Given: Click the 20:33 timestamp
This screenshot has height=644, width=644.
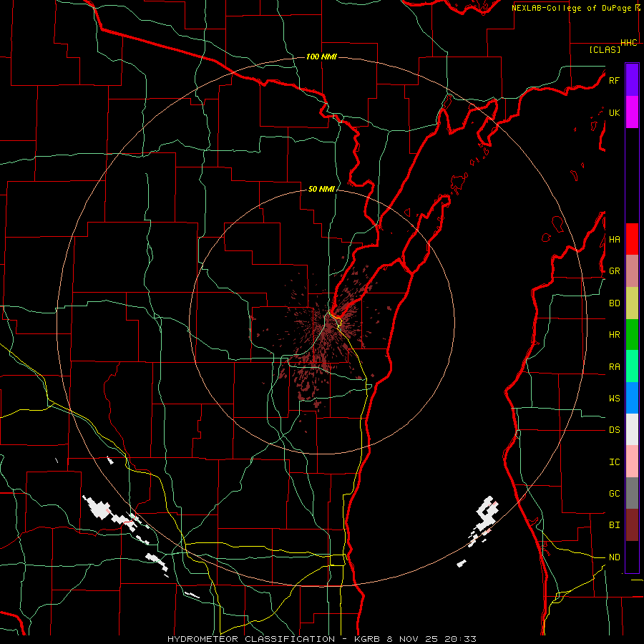Looking at the screenshot, I should tap(459, 639).
